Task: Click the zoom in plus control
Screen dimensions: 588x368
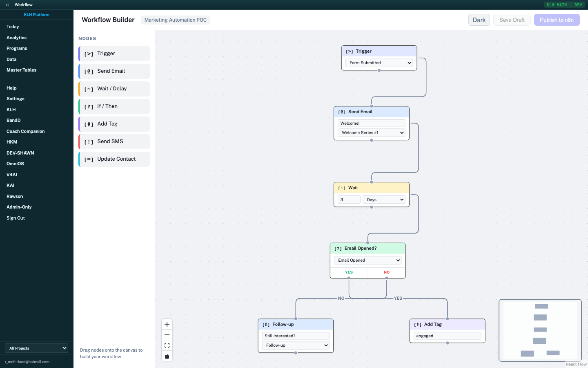Action: tap(167, 324)
